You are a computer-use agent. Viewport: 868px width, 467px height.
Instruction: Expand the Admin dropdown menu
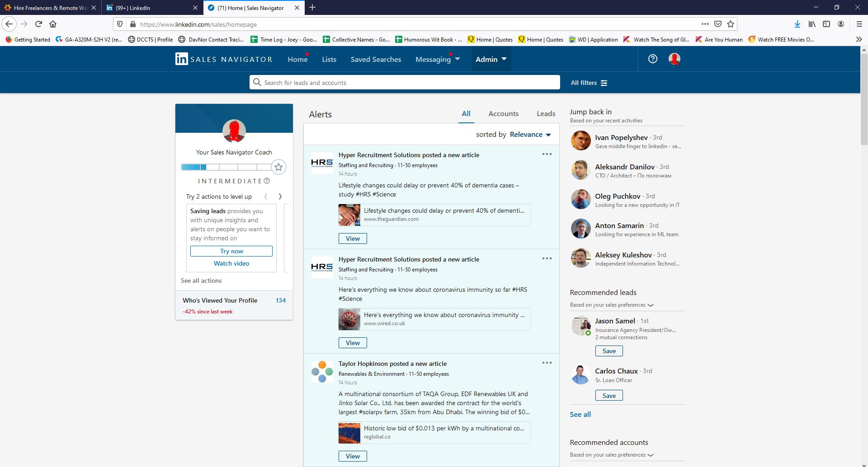click(x=491, y=59)
